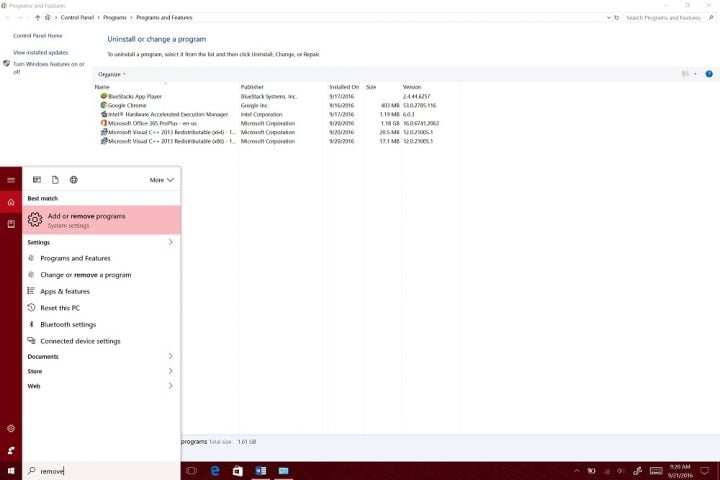Switch to Control Panel taskbar icon
720x480 pixels.
point(283,471)
